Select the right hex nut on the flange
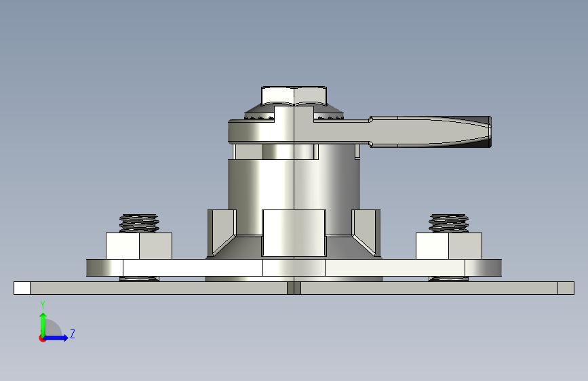 (x=449, y=245)
